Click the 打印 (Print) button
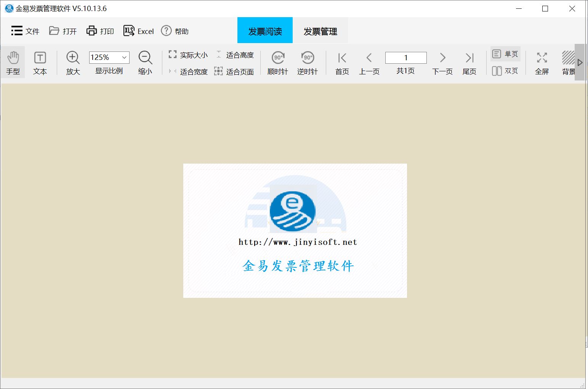The height and width of the screenshot is (389, 588). (x=100, y=31)
